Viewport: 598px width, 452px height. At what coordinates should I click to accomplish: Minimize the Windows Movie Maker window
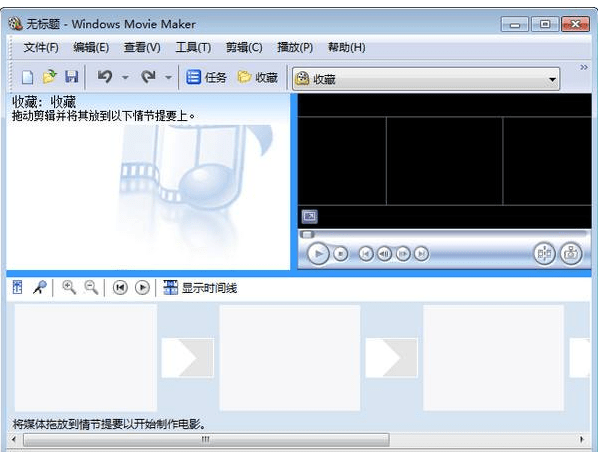(x=515, y=25)
